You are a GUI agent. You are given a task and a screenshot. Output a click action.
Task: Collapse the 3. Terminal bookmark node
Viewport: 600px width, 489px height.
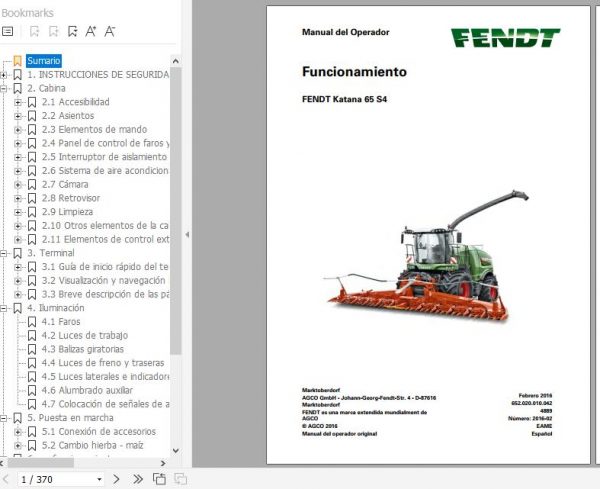click(3, 253)
